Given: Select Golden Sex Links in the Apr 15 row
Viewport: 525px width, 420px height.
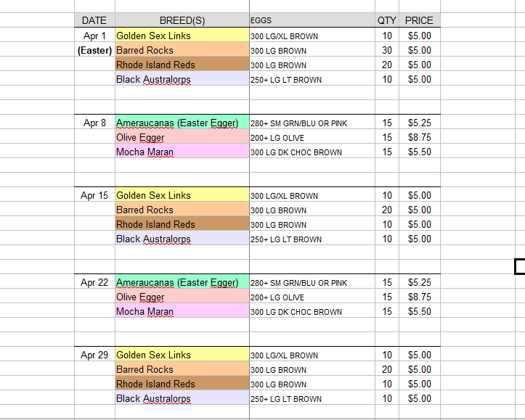Looking at the screenshot, I should click(x=182, y=195).
